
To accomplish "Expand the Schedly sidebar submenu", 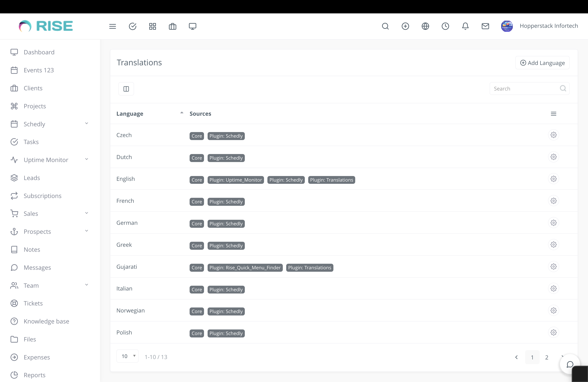I will coord(86,123).
